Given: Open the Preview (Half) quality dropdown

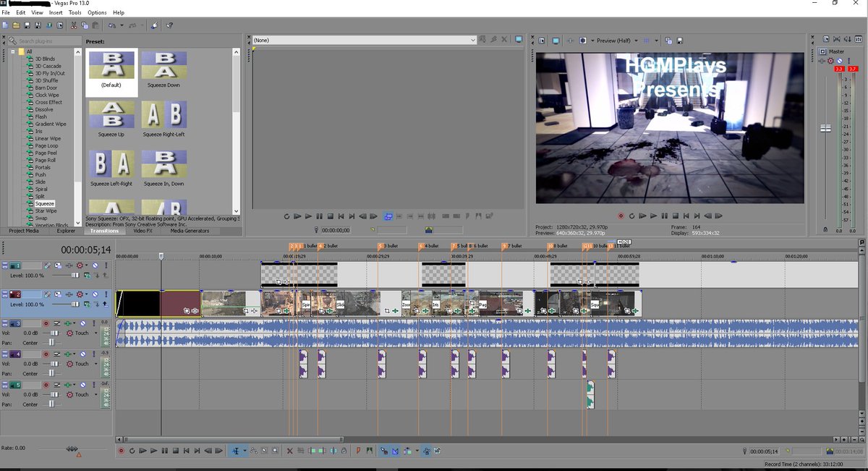Looking at the screenshot, I should pos(636,41).
